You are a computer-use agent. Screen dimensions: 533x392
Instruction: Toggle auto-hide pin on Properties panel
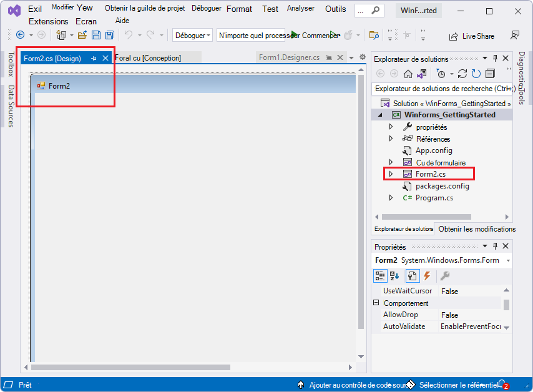tap(496, 246)
